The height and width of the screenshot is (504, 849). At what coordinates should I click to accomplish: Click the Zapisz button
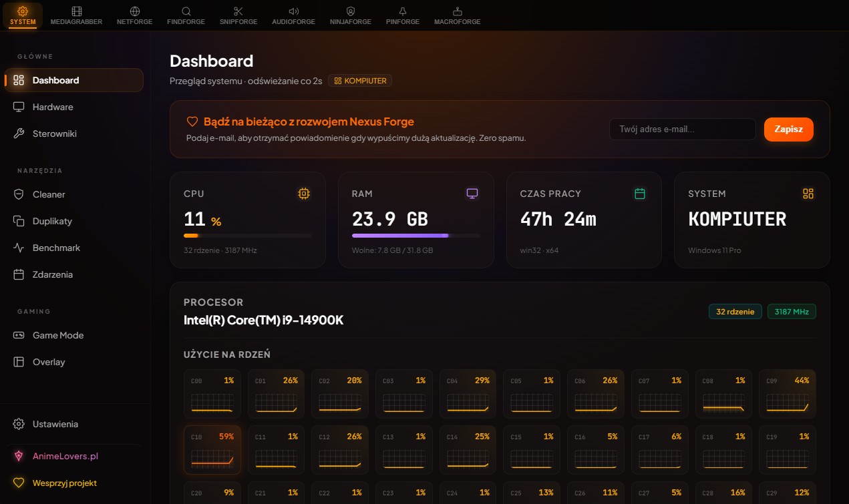click(788, 129)
